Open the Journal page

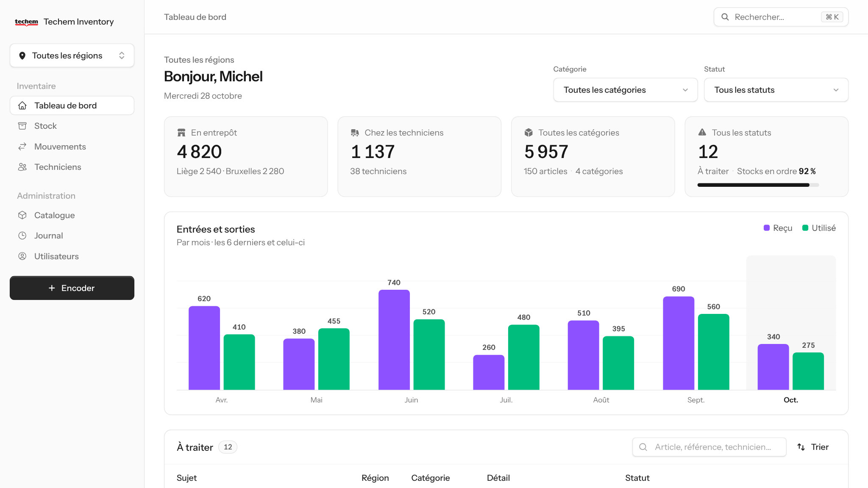point(72,236)
